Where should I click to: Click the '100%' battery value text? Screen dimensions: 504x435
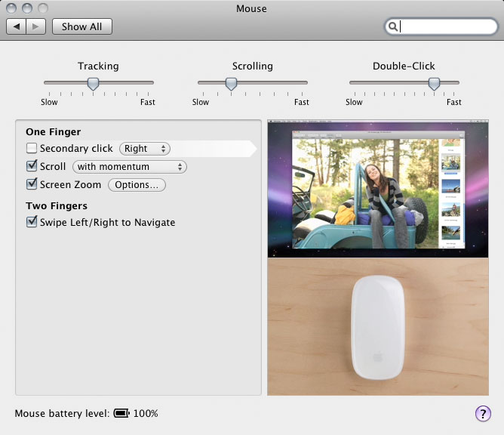[x=146, y=413]
